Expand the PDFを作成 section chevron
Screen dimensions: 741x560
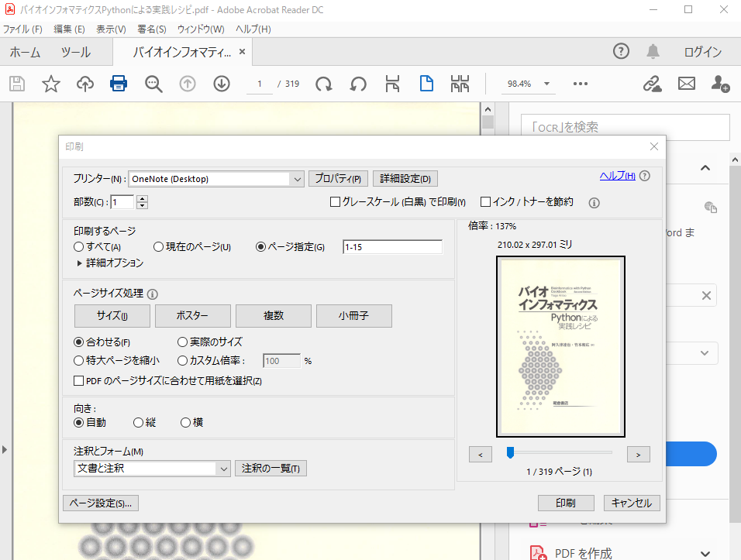(x=705, y=553)
